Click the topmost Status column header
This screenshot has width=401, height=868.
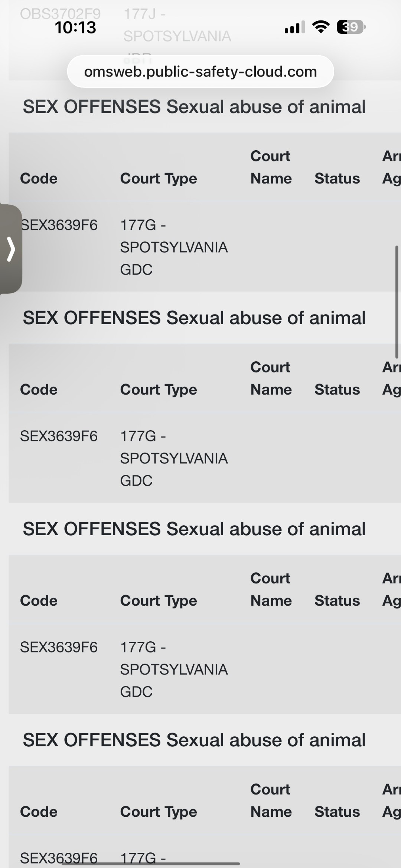click(x=337, y=178)
